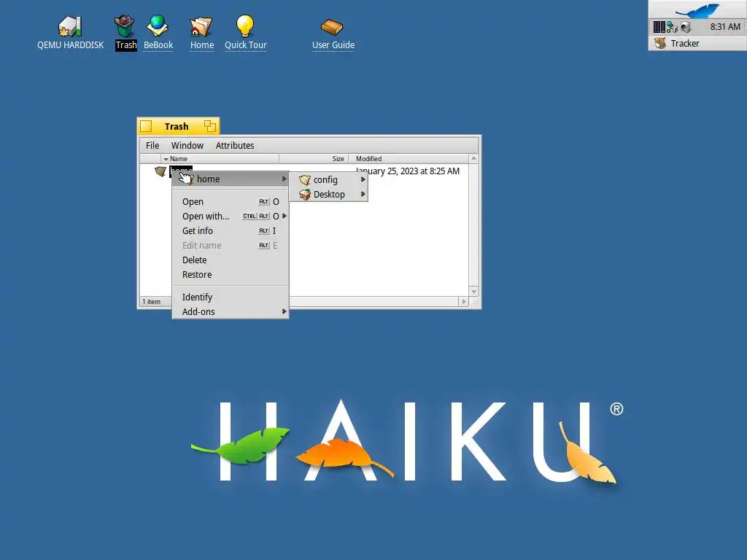
Task: Click the '1 item' status text
Action: click(152, 302)
